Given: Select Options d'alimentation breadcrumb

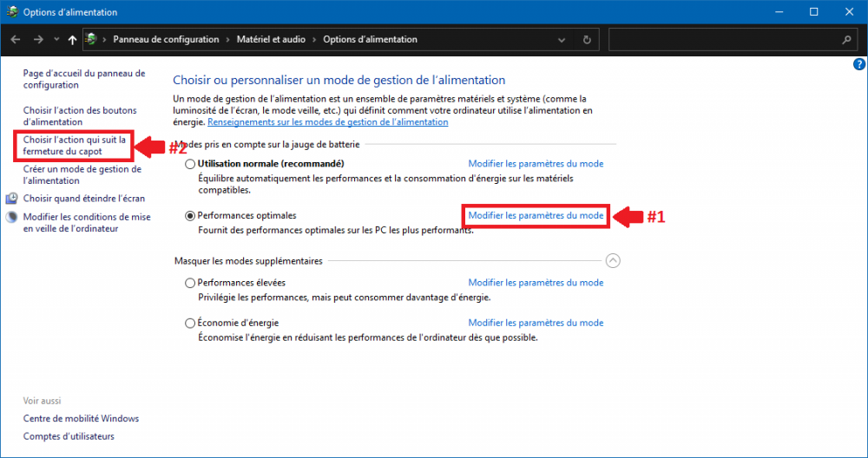Looking at the screenshot, I should tap(371, 39).
